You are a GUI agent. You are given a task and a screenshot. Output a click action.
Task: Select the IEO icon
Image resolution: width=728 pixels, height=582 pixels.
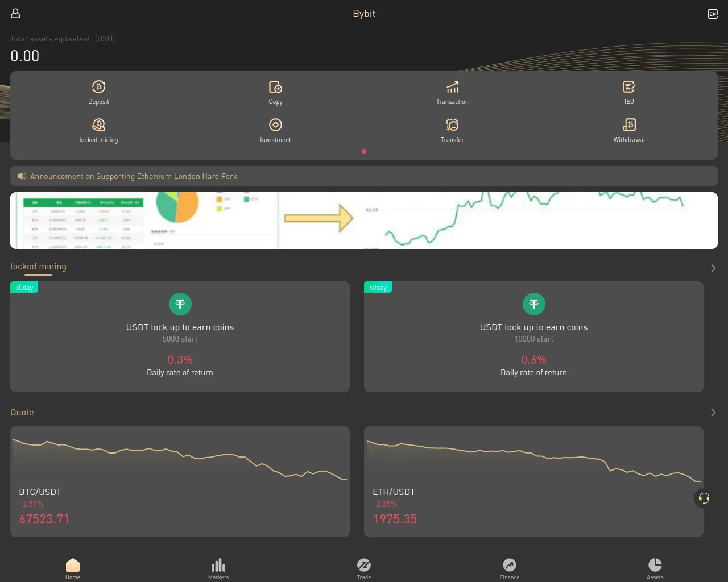[x=629, y=87]
